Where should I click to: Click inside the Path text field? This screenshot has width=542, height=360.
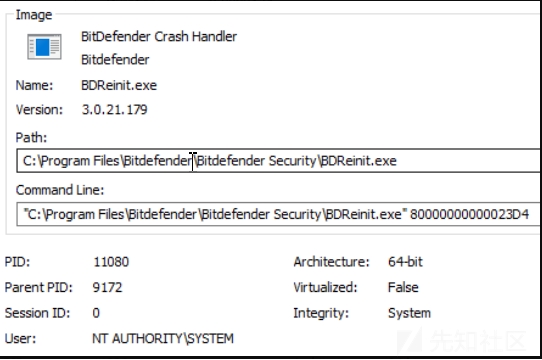(x=279, y=161)
